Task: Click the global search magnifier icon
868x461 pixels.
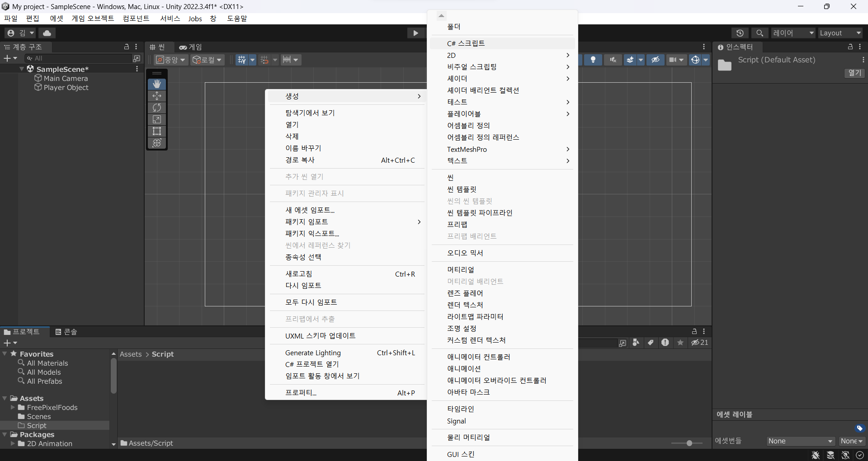Action: coord(760,33)
